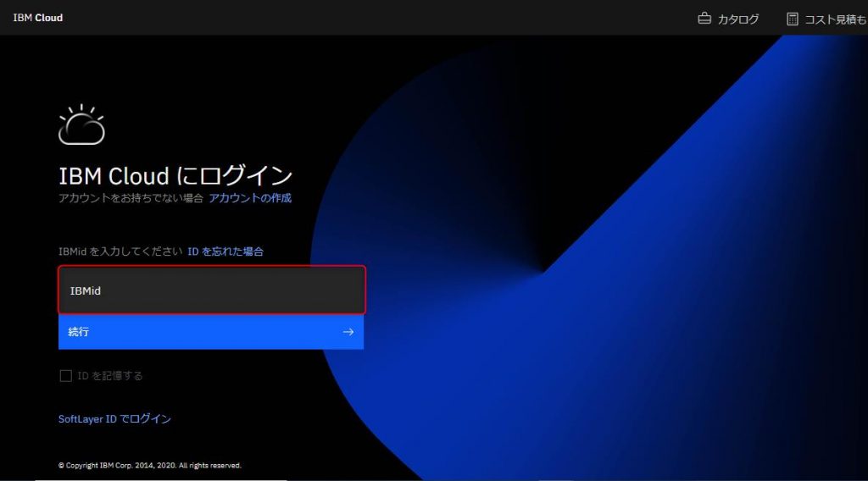Click the IBMid を入力してください label
The width and height of the screenshot is (868, 481).
coord(120,252)
